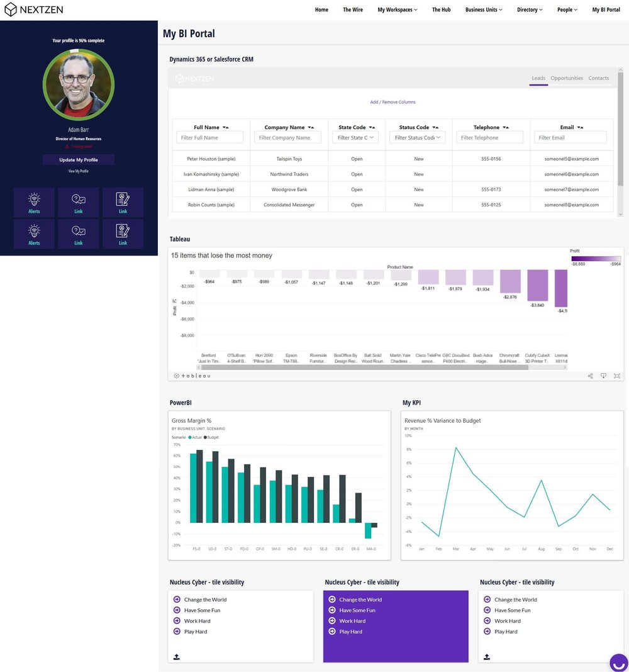Click the Profit color gradient legend
Image resolution: width=629 pixels, height=672 pixels.
(596, 259)
